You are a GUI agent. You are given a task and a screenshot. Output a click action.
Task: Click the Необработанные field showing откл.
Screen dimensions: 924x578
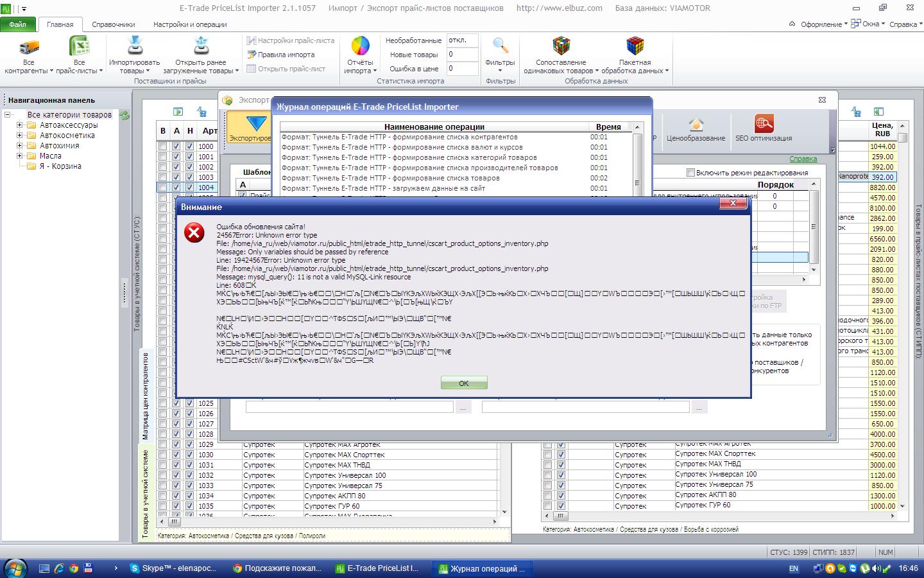[463, 40]
